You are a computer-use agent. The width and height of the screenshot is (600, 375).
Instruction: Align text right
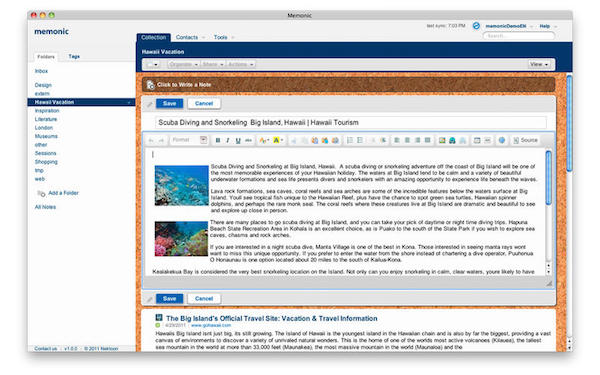pos(418,140)
